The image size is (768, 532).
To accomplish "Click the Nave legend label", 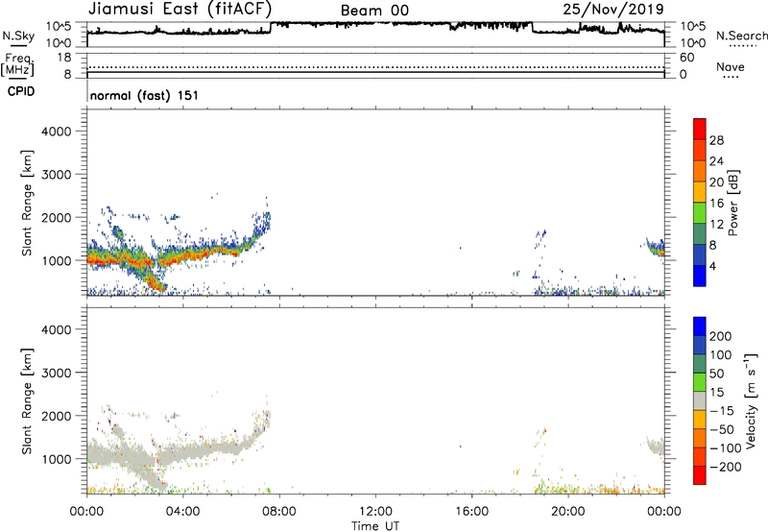I will [x=731, y=67].
